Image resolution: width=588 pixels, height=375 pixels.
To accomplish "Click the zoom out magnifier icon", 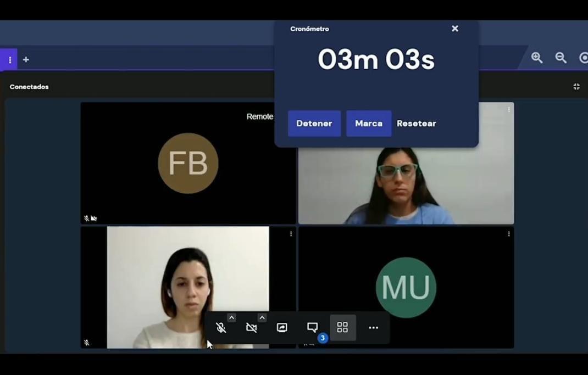I will tap(561, 58).
